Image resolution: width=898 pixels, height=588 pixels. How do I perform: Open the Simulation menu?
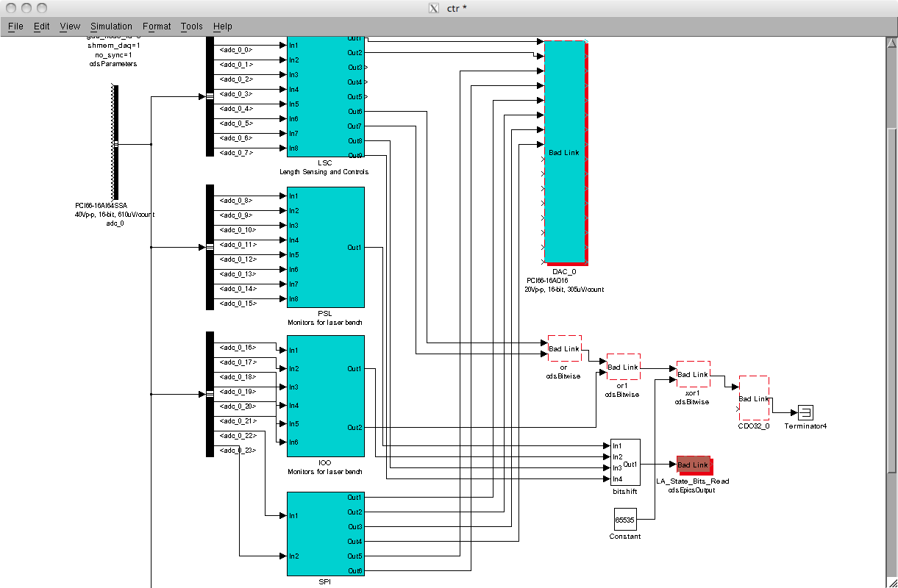[112, 26]
